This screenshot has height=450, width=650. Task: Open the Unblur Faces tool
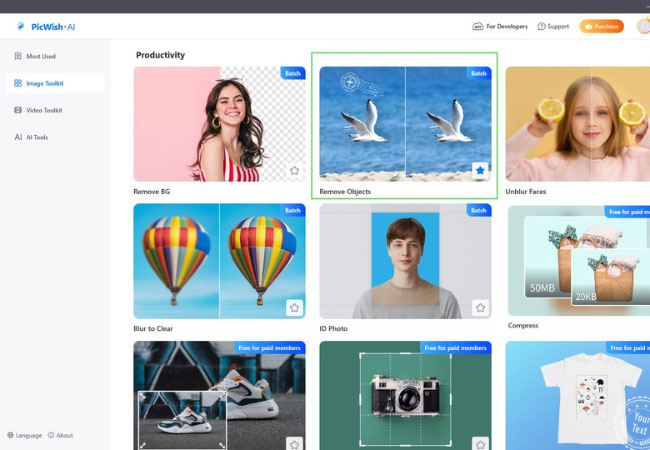577,124
